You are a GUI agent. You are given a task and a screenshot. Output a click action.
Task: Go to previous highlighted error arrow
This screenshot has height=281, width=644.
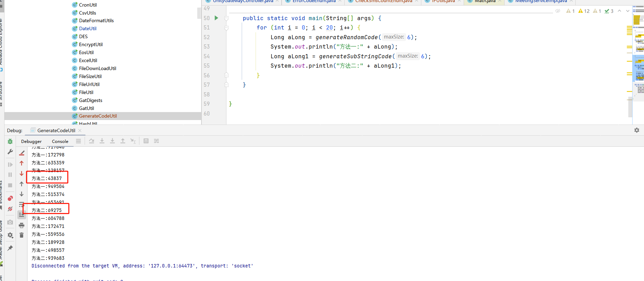(619, 11)
